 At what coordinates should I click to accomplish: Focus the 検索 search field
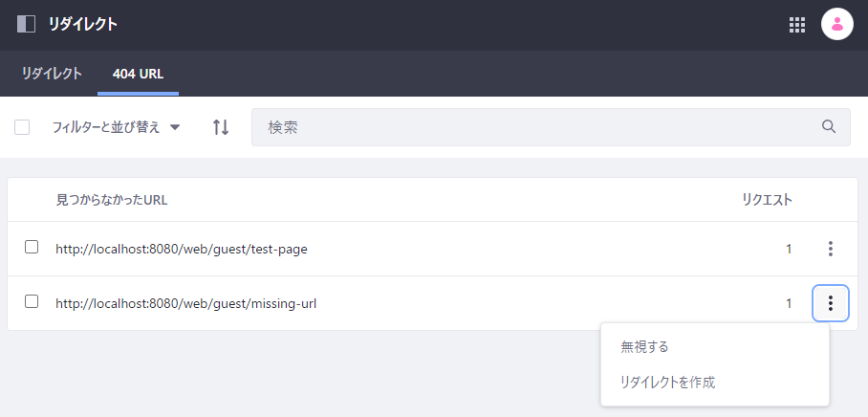coord(535,127)
